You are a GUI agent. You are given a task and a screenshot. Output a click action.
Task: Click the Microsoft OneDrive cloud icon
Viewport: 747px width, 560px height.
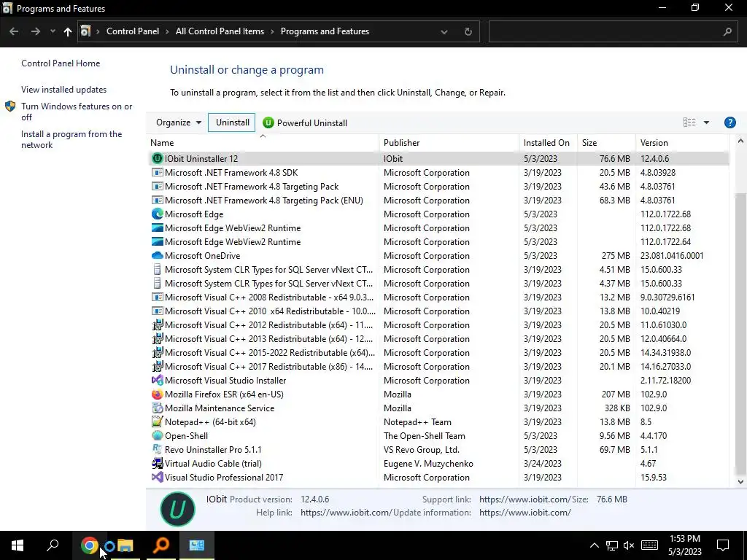pyautogui.click(x=158, y=256)
